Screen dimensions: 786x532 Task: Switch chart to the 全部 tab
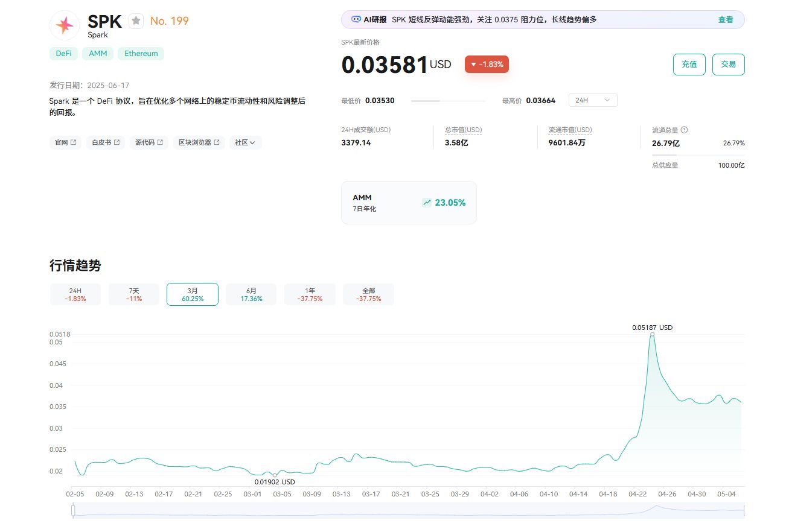tap(368, 294)
